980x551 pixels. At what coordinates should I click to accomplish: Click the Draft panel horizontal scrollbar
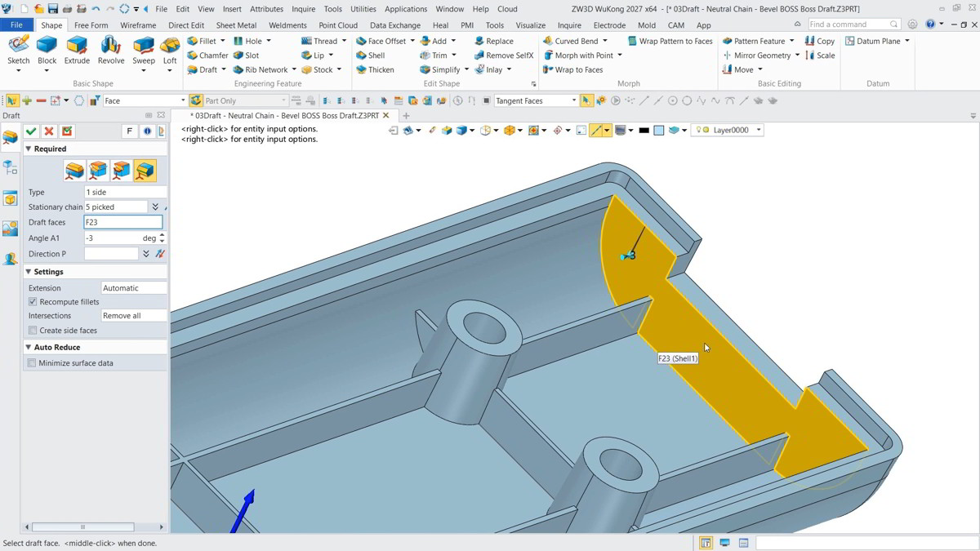click(82, 527)
